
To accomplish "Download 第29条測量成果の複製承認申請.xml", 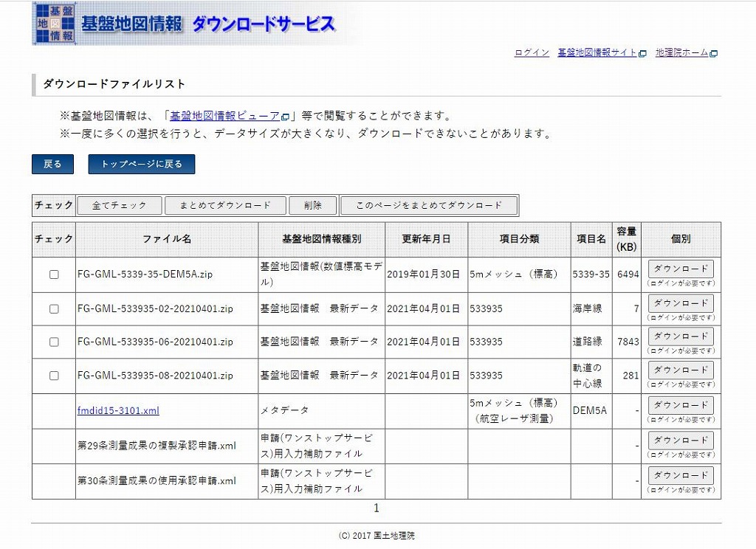I will click(x=681, y=441).
